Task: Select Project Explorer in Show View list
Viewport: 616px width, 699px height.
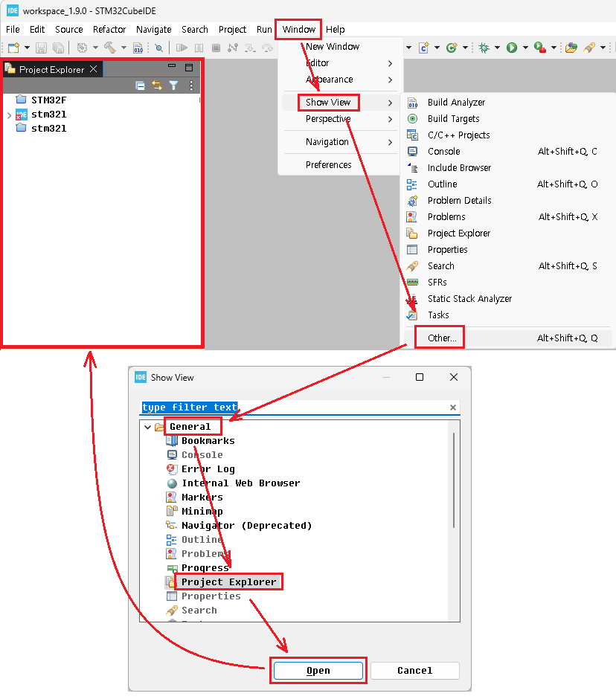Action: click(229, 582)
